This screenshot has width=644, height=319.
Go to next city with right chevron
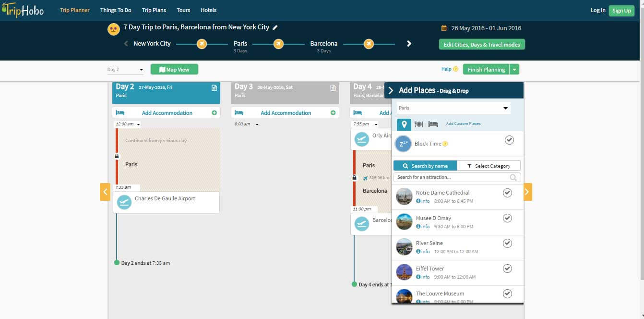tap(409, 43)
